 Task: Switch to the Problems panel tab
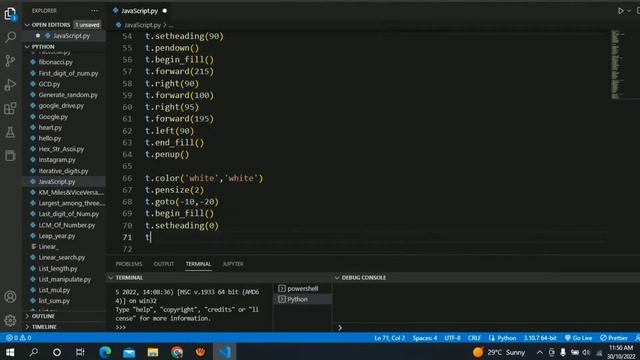point(129,264)
